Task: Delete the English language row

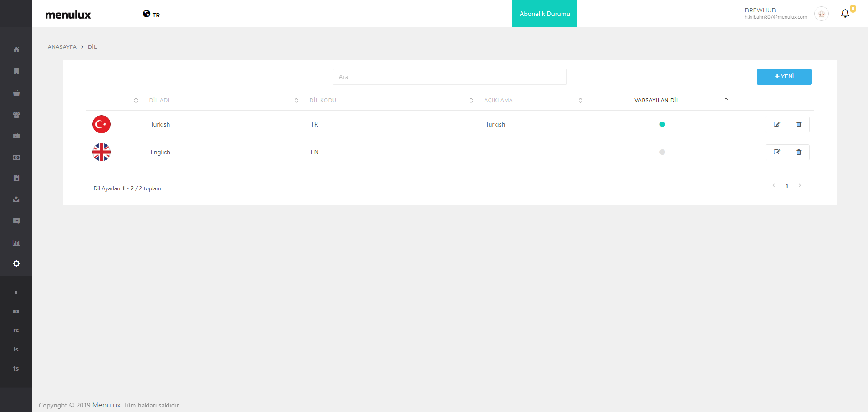Action: [x=798, y=152]
